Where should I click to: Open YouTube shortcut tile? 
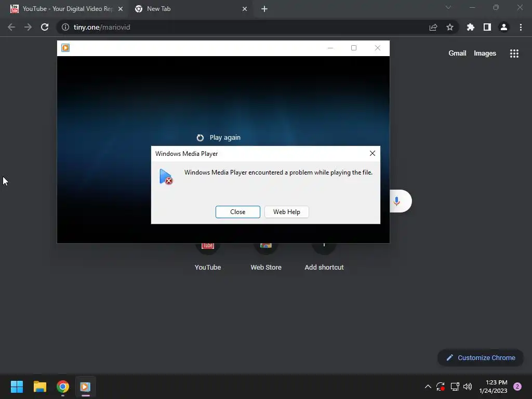[208, 257]
